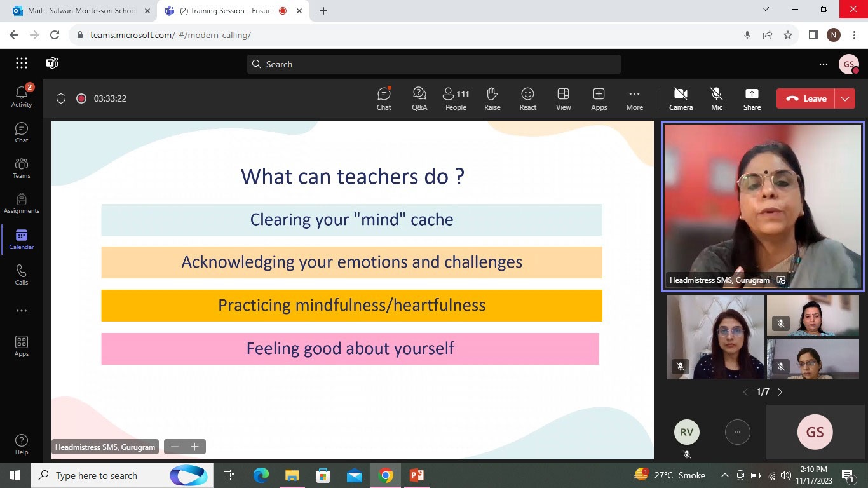Open More meeting options
Screen dimensions: 868x488
tap(634, 98)
